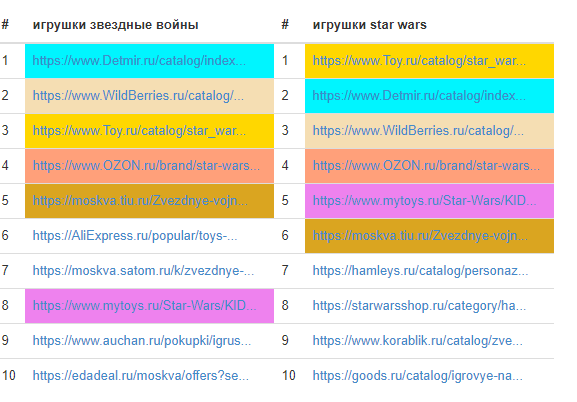Open the auchan.ru pokupki link
577x402 pixels.
pyautogui.click(x=142, y=341)
